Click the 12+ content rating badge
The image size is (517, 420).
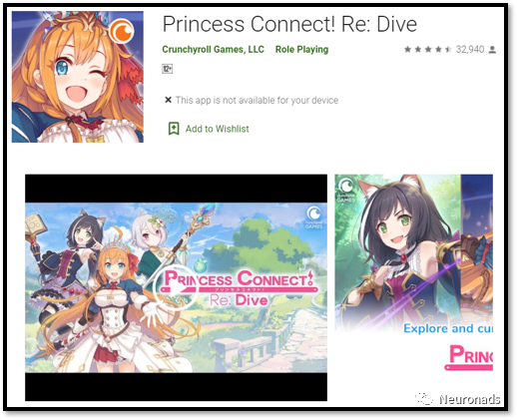pos(167,69)
